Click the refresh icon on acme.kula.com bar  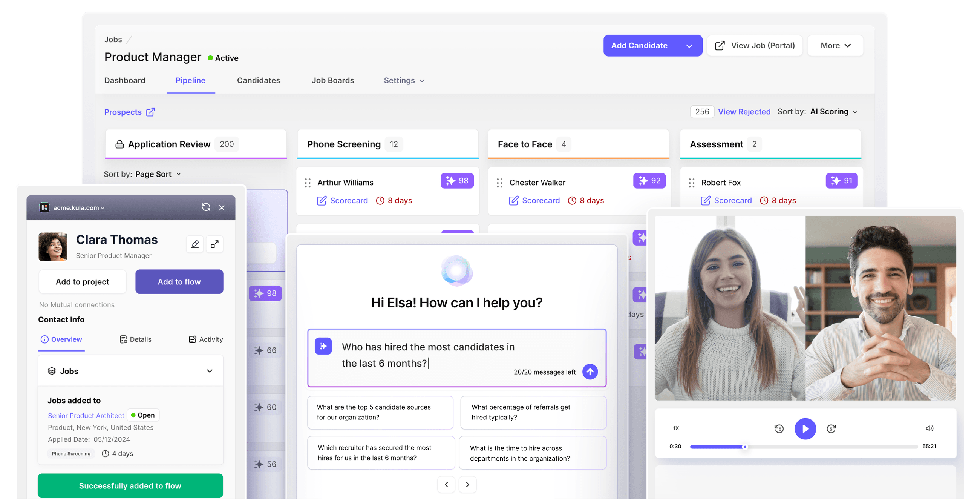[206, 207]
